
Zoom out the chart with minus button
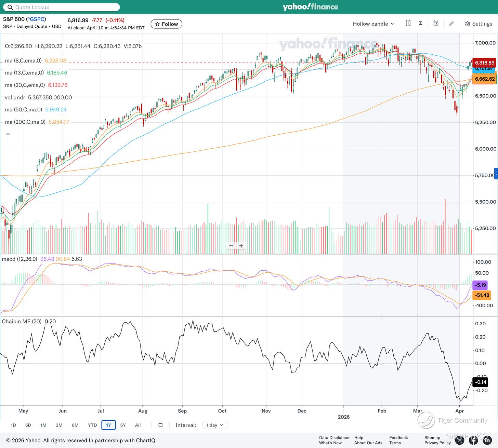[231, 246]
